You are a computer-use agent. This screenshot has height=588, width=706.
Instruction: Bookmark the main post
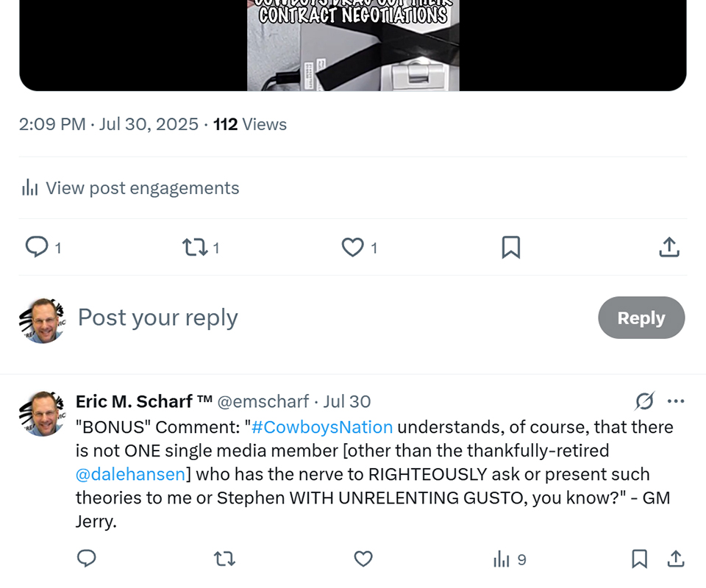(x=510, y=247)
